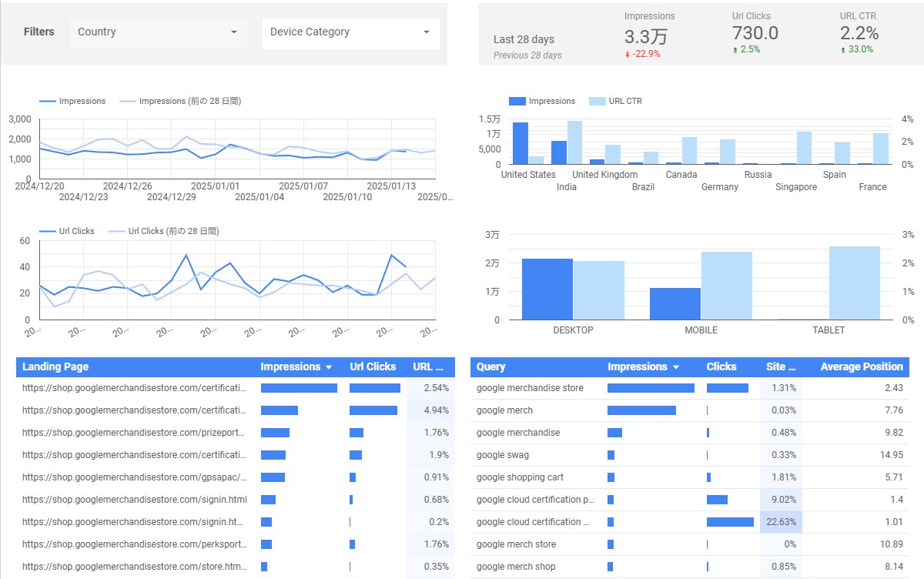Click the truncated "Site ..." column header
The image size is (924, 579).
[x=781, y=366]
